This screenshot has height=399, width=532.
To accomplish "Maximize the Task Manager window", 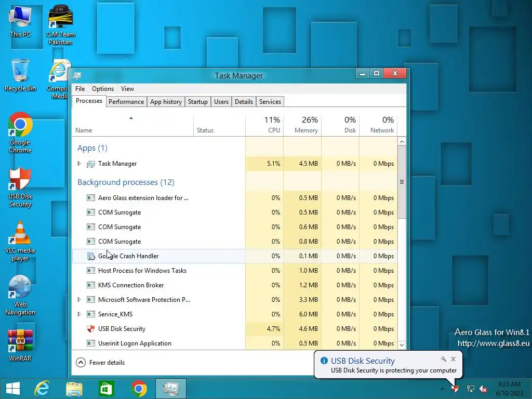I will click(x=377, y=73).
